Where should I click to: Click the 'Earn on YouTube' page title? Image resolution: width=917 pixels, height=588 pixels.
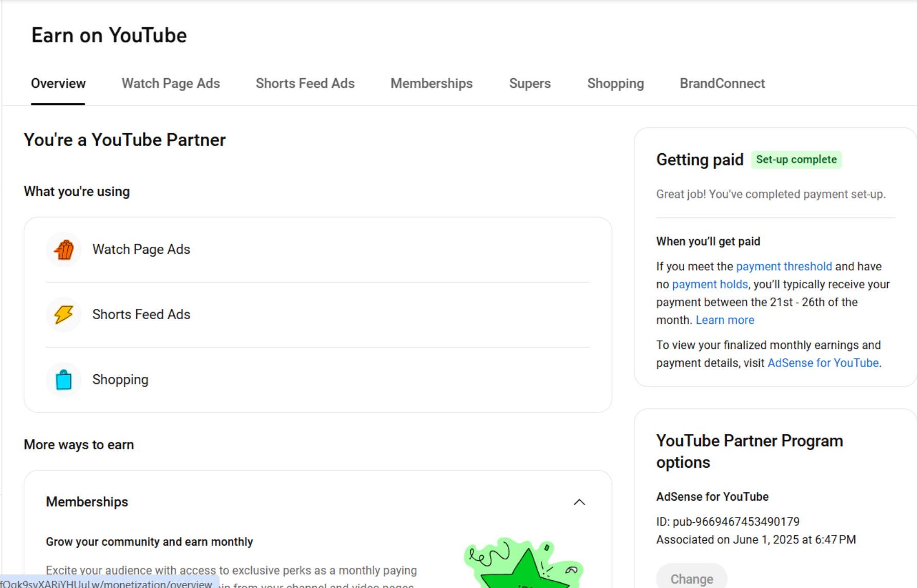tap(109, 35)
